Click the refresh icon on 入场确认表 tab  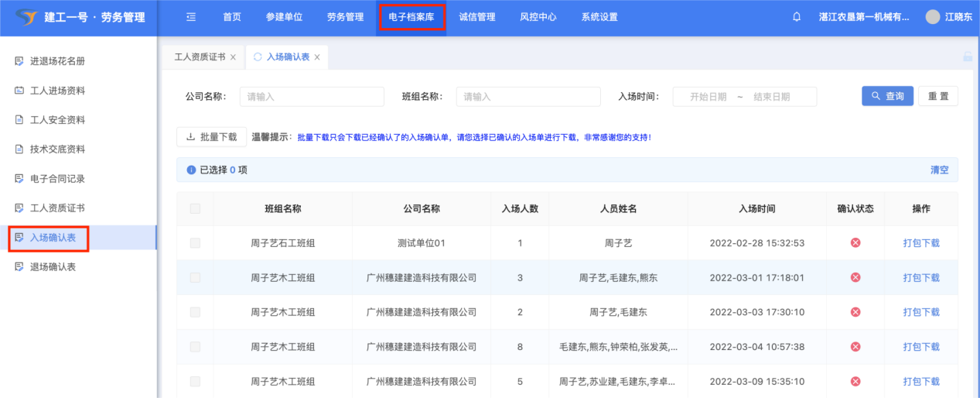click(x=258, y=57)
